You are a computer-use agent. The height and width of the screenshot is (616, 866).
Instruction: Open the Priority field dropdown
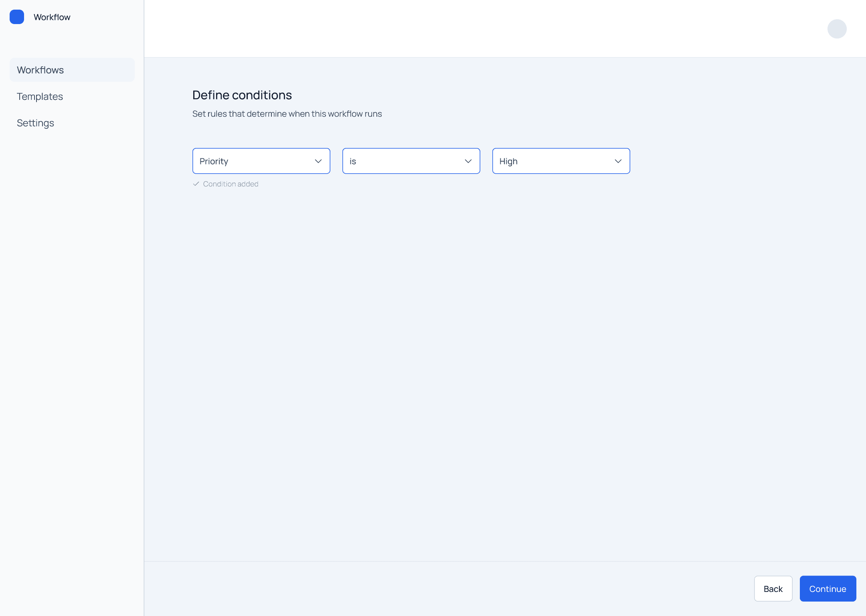(261, 161)
